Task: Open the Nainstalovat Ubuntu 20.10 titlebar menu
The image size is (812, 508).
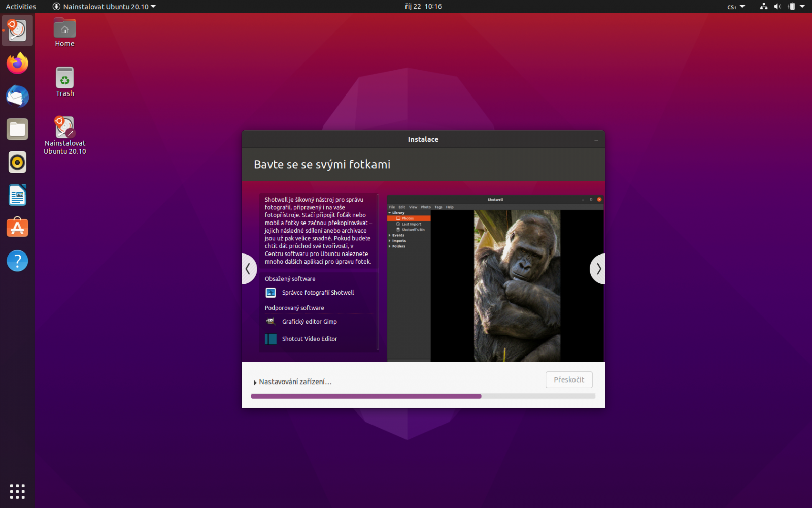Action: click(x=104, y=7)
